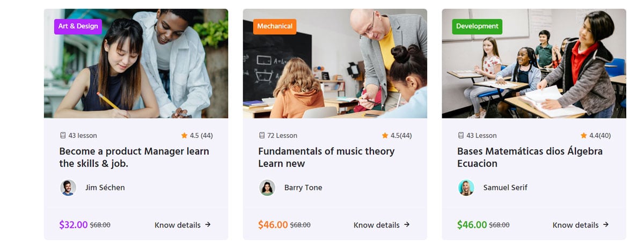644x250 pixels.
Task: Open the Become a product Manager course title
Action: [x=134, y=157]
